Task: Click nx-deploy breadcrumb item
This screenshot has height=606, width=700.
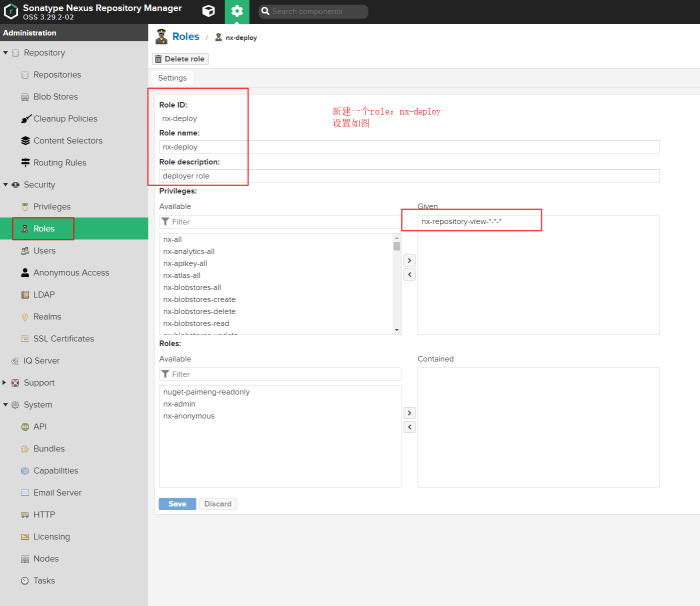Action: 241,38
